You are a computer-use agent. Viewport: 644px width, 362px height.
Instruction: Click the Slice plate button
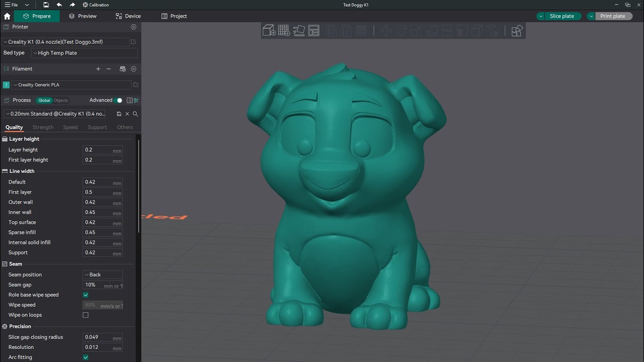(562, 16)
